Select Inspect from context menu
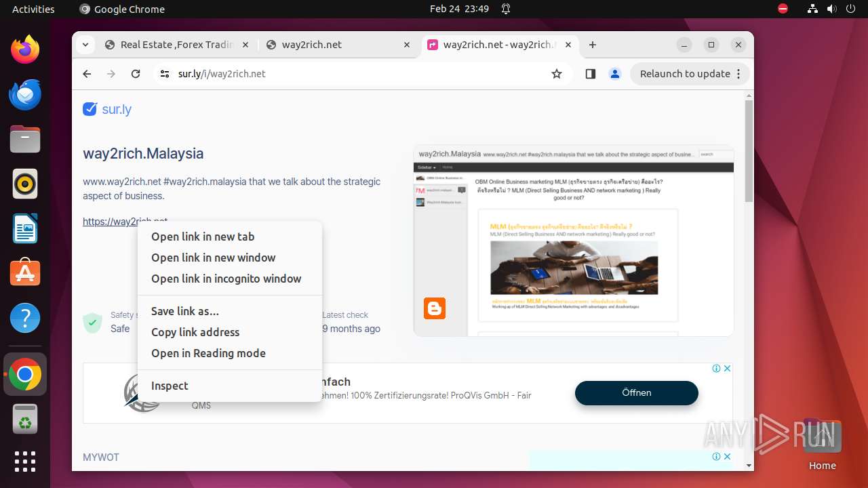 [x=230, y=386]
